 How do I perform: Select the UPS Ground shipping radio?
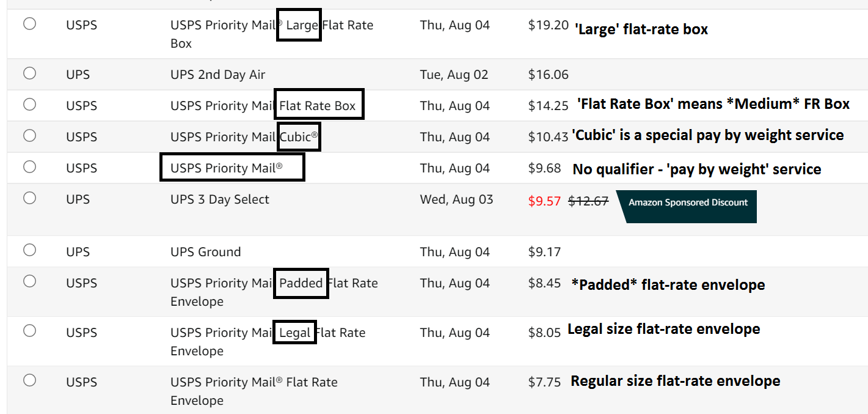tap(29, 250)
